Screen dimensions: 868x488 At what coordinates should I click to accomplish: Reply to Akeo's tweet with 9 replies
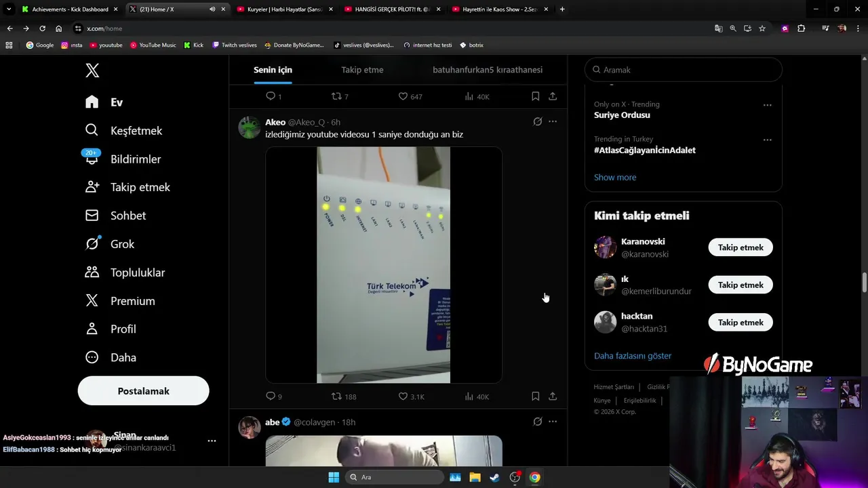click(x=273, y=396)
